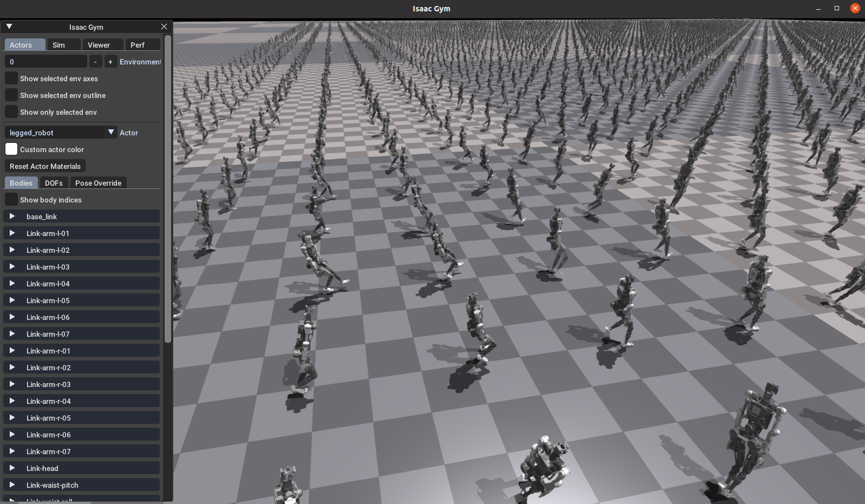
Task: Enable Show body indices
Action: pyautogui.click(x=11, y=200)
